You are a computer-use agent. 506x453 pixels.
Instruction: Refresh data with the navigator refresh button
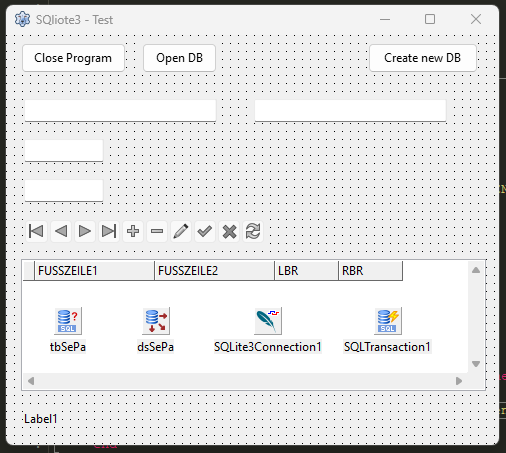click(253, 231)
